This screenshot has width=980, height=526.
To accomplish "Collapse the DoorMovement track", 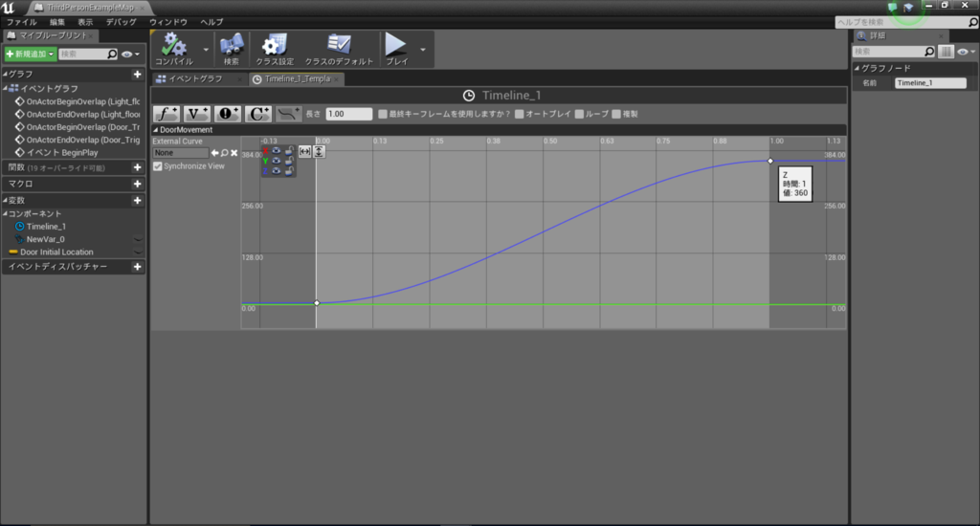I will pos(156,130).
